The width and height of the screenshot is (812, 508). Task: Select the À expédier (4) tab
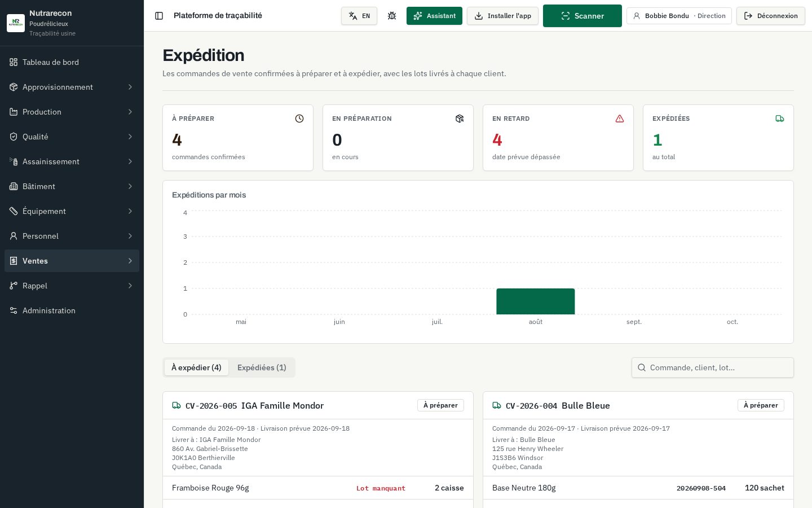coord(196,367)
